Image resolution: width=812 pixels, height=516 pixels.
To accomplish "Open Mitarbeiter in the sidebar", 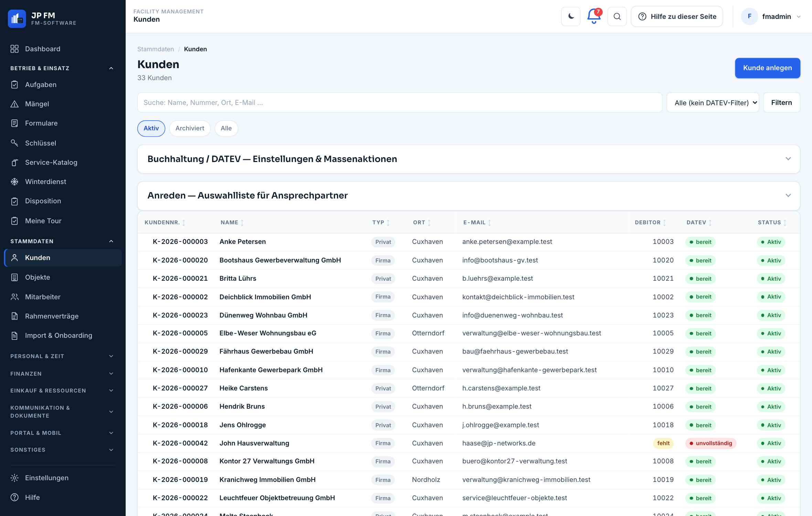I will coord(63,297).
